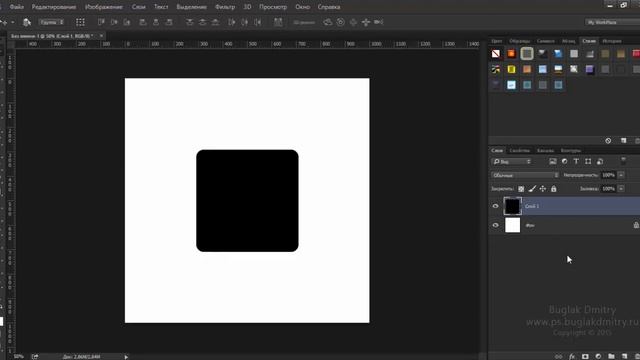Open the Вид layer filter dropdown
Image resolution: width=640 pixels, height=360 pixels.
click(512, 162)
